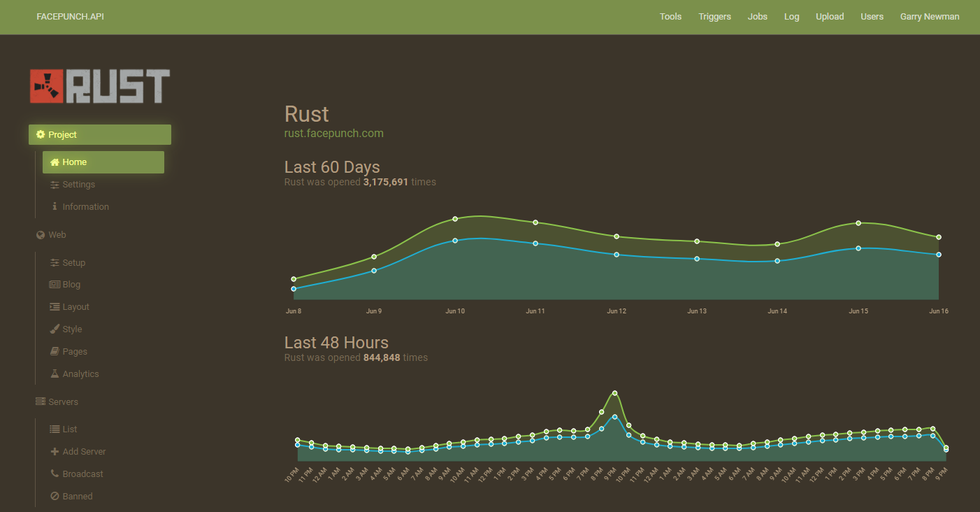Screen dimensions: 980x512
Task: Click the blue Jun 12 data point
Action: tap(617, 255)
